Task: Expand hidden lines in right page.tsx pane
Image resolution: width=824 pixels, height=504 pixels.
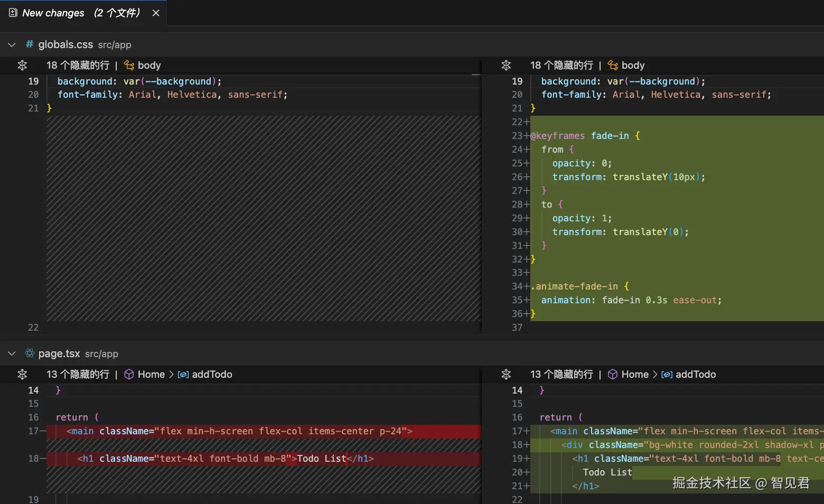Action: [x=506, y=375]
